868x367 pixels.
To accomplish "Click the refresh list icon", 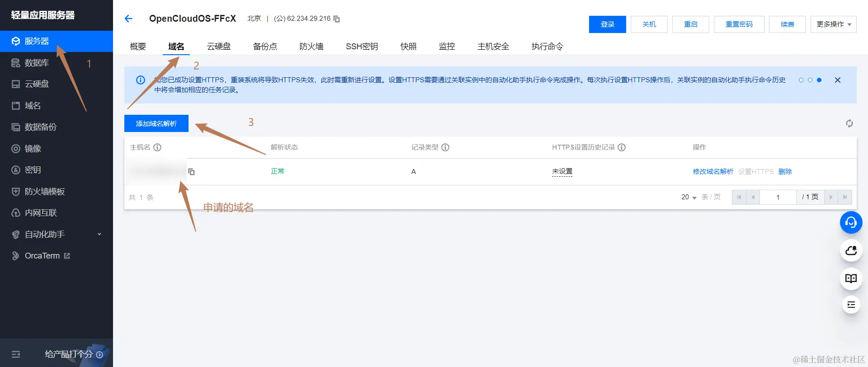I will [849, 123].
